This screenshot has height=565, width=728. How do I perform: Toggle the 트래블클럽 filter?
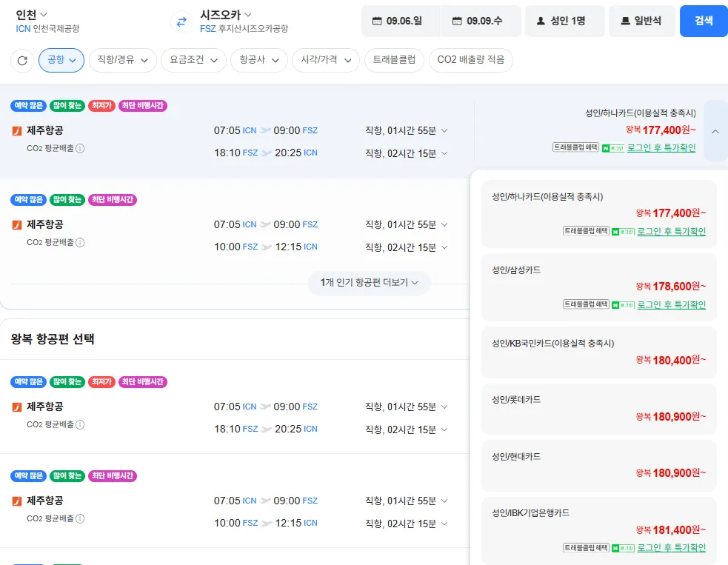coord(394,60)
